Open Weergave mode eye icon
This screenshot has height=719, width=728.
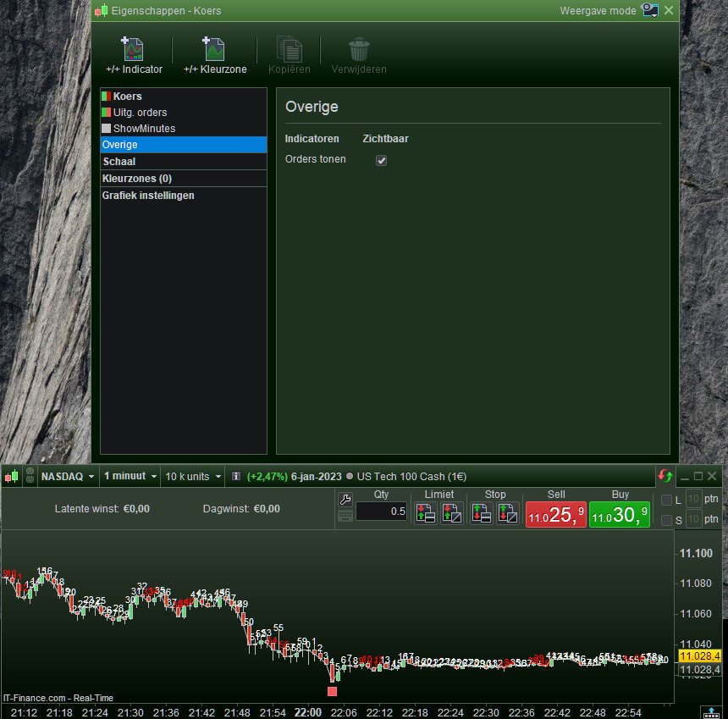coord(649,10)
